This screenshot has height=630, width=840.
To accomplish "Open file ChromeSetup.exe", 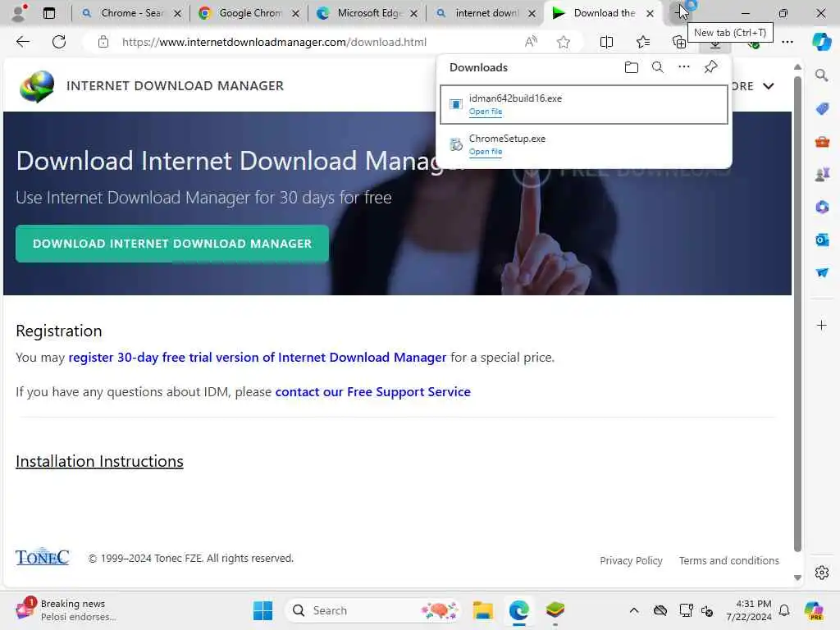I will pyautogui.click(x=486, y=152).
